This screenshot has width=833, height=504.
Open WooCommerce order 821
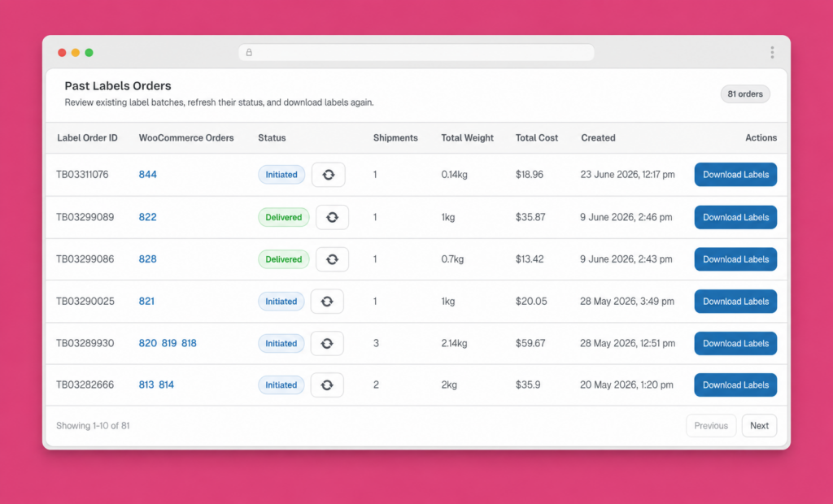click(146, 301)
